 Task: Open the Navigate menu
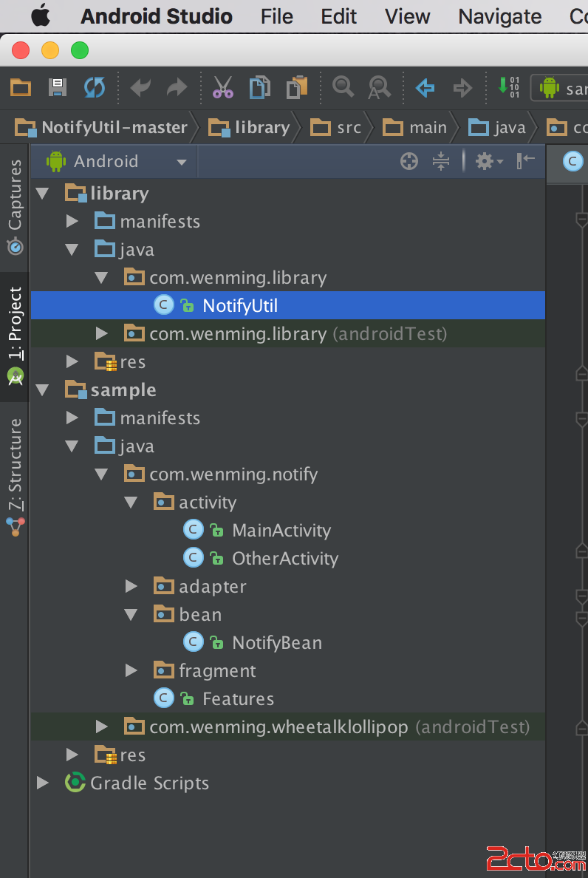pos(499,16)
